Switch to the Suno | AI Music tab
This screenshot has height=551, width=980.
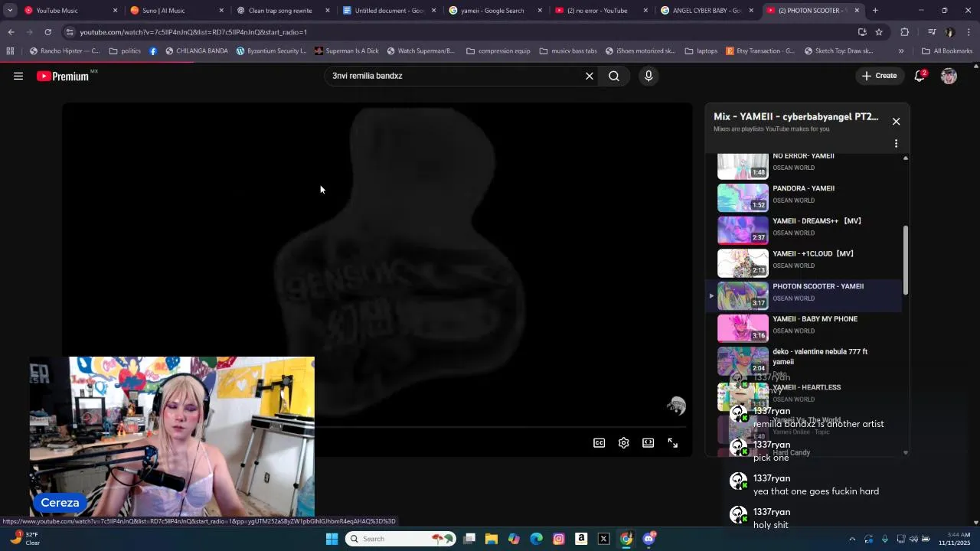177,11
